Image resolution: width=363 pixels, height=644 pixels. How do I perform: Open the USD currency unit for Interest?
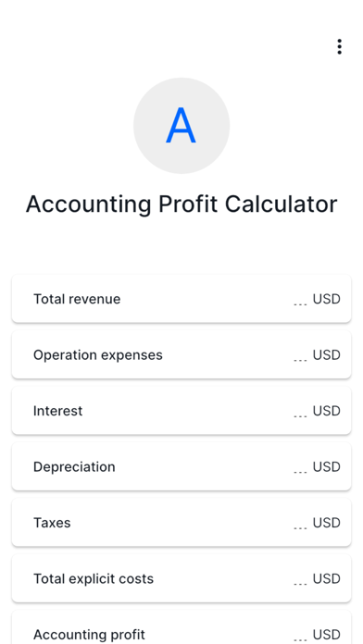pos(326,411)
